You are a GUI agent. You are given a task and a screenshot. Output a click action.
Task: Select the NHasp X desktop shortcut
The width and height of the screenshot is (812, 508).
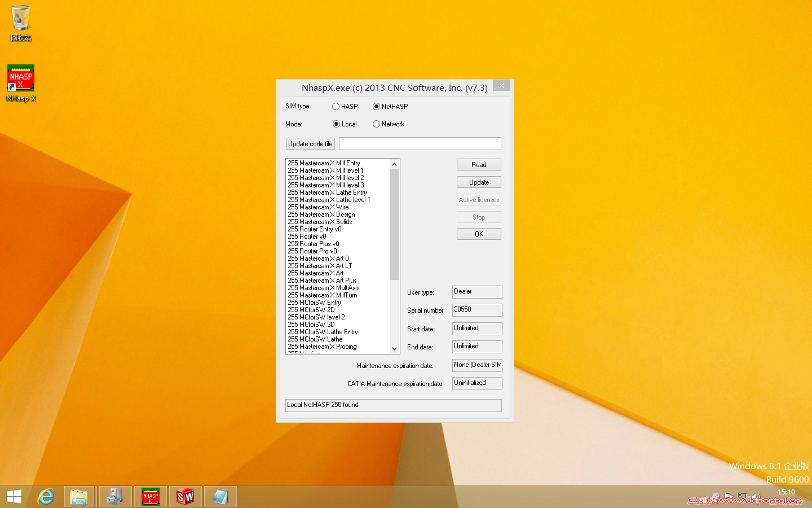pos(21,84)
